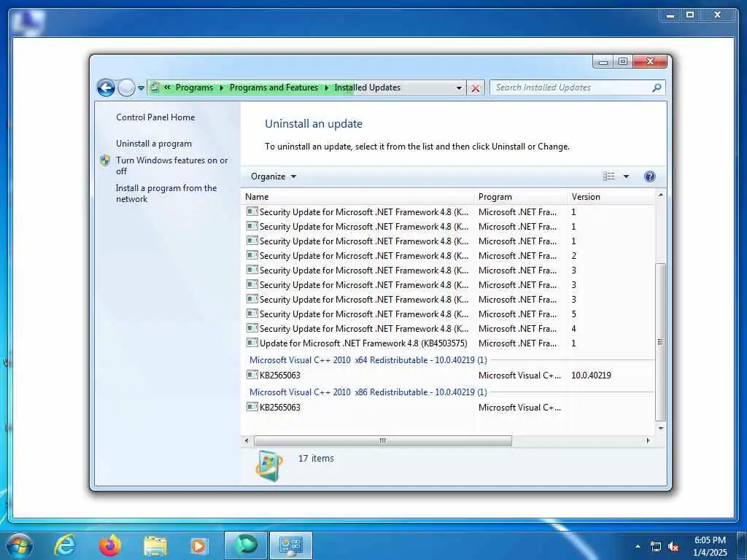Open the Windows Start orb
The width and height of the screenshot is (747, 560).
coord(20,545)
